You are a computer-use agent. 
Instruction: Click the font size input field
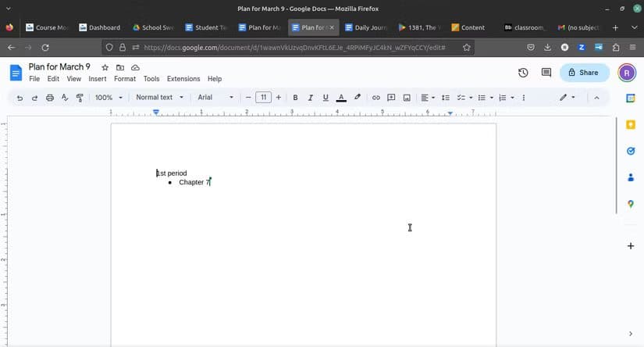(x=263, y=98)
